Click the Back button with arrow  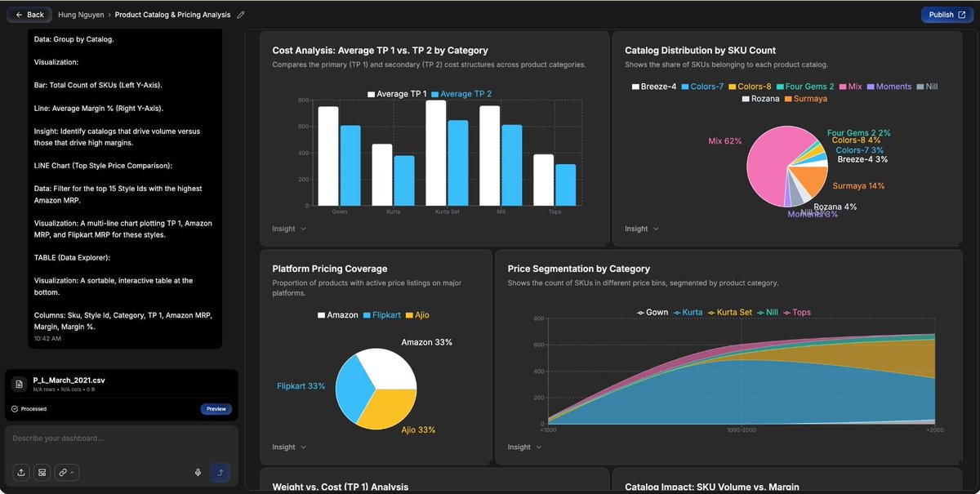29,15
